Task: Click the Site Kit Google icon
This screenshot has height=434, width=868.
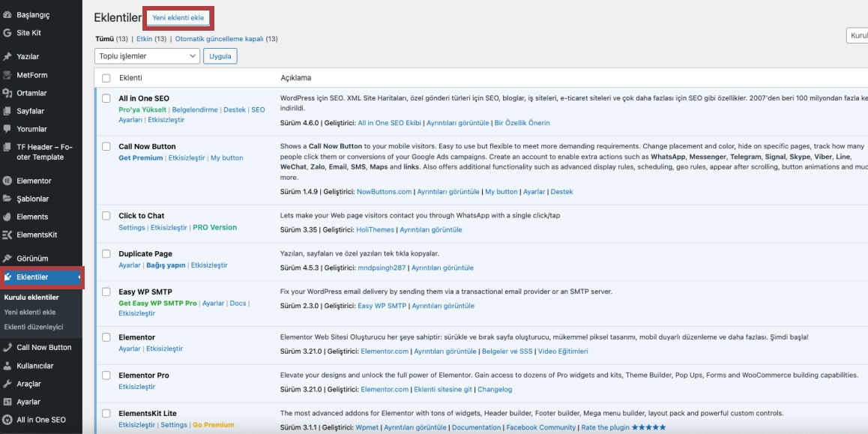Action: click(x=7, y=33)
